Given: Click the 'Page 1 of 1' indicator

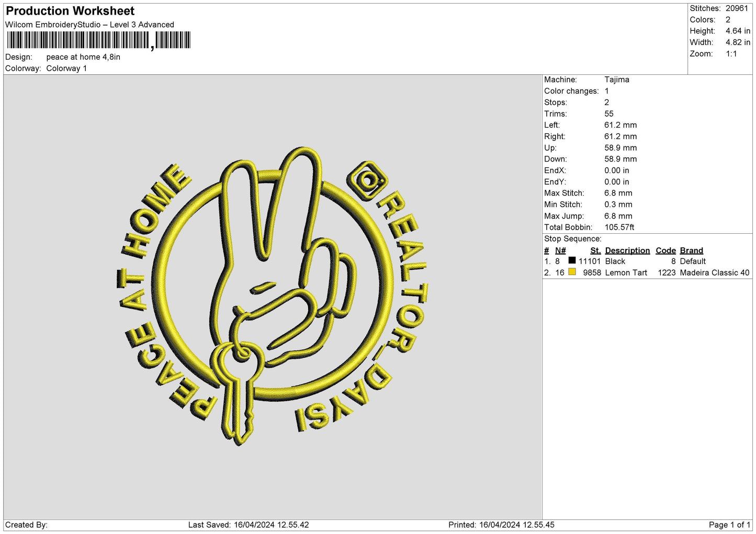Looking at the screenshot, I should (729, 525).
